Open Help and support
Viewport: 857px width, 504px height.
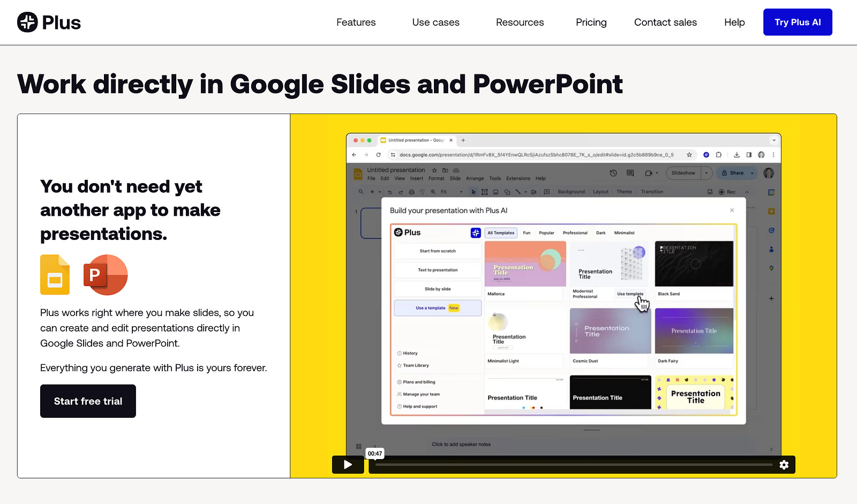pos(417,407)
